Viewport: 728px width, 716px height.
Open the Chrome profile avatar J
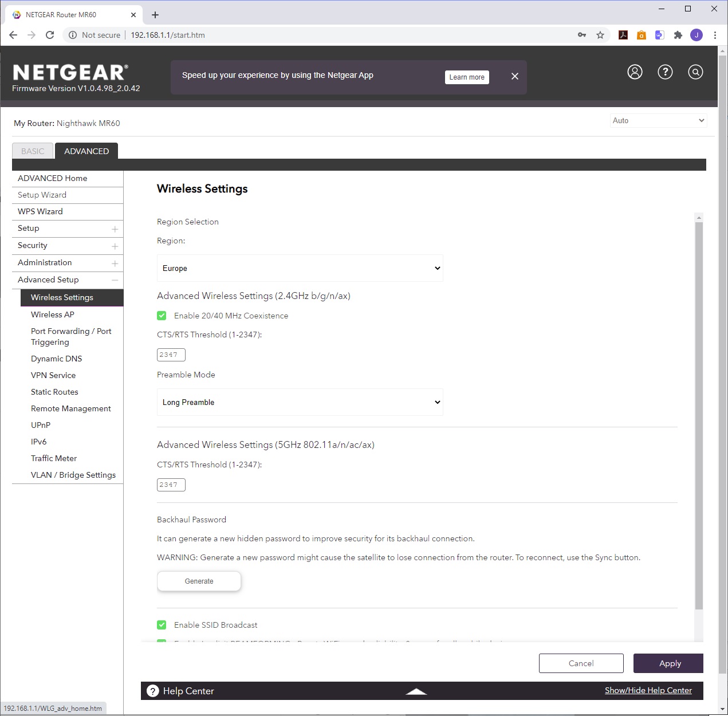coord(696,35)
